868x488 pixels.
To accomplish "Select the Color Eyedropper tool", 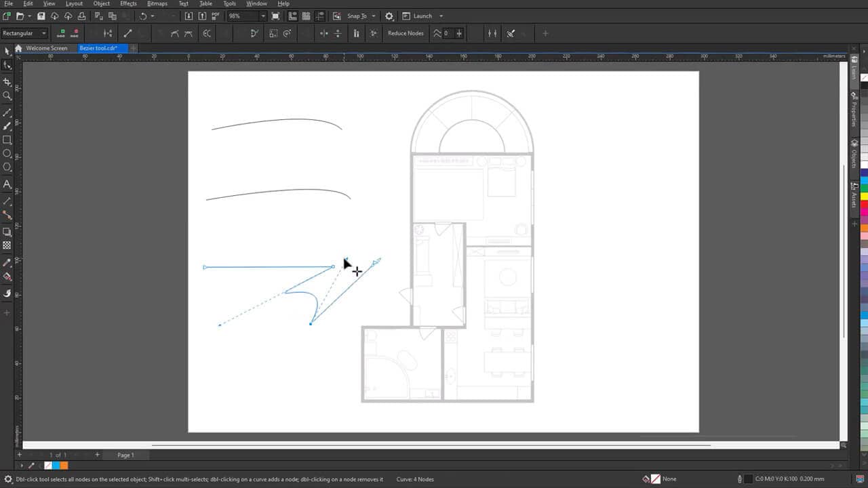I will pyautogui.click(x=7, y=262).
